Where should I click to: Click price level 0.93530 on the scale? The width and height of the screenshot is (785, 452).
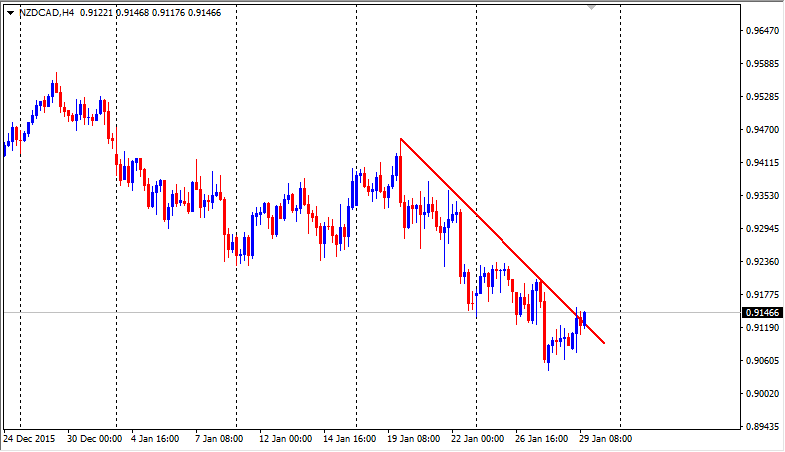coord(762,196)
